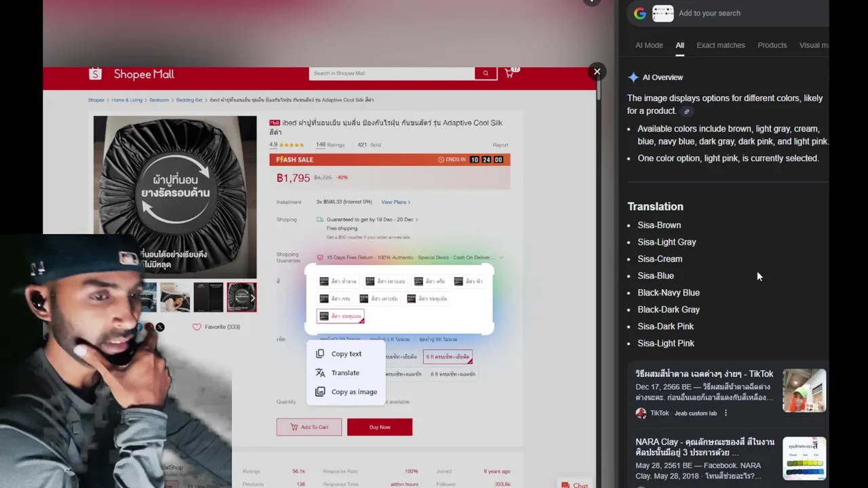Open the NARA Clay search result
The height and width of the screenshot is (488, 868).
705,447
